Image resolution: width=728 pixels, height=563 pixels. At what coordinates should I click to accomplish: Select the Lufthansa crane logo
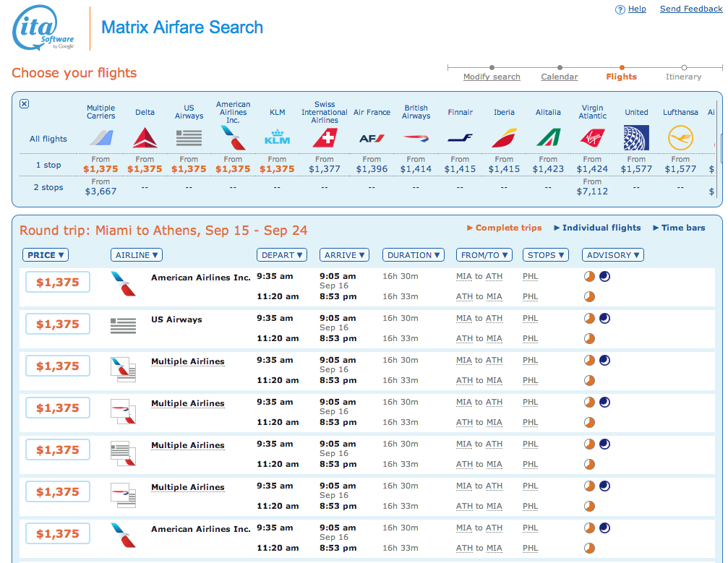tap(680, 138)
